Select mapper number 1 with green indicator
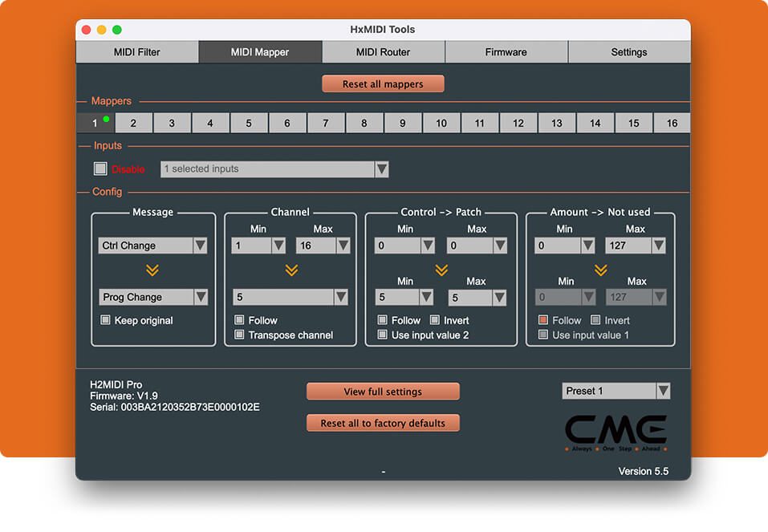This screenshot has height=532, width=768. coord(95,123)
